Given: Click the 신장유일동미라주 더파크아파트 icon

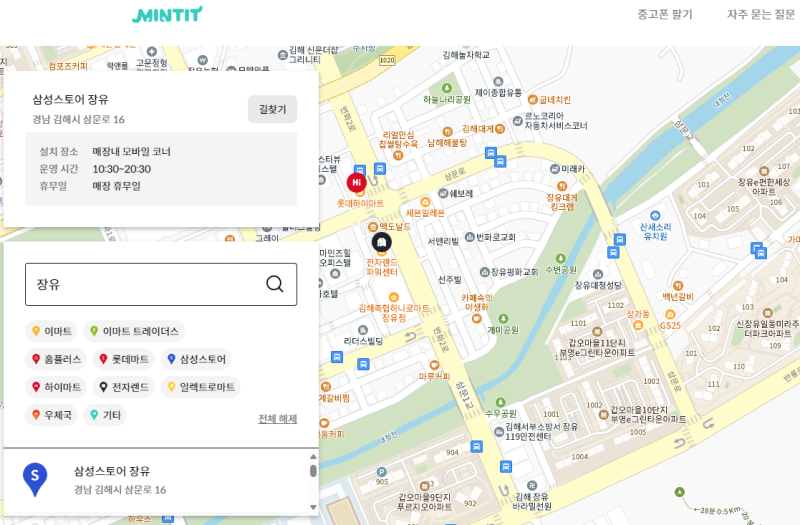Looking at the screenshot, I should 767,313.
